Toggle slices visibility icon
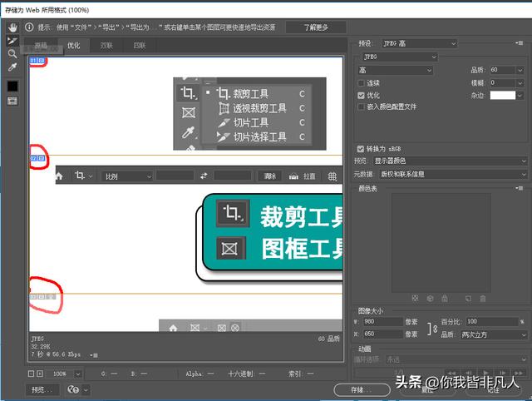 point(12,101)
